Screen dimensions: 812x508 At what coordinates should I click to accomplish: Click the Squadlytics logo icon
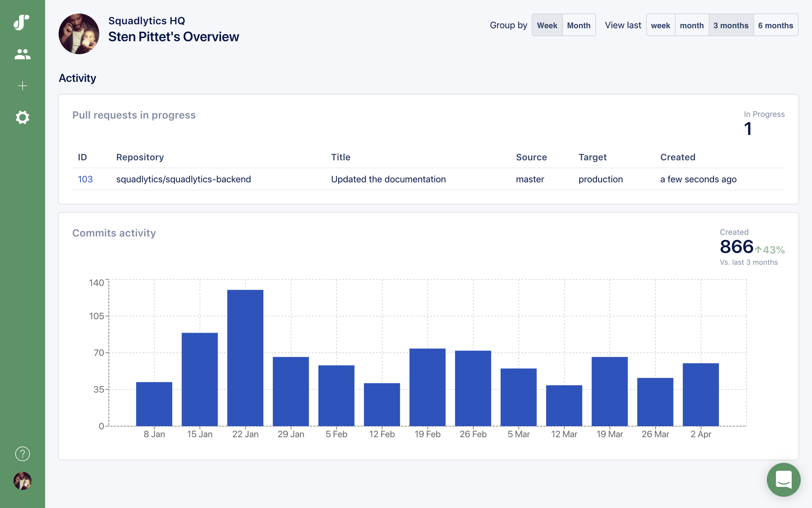click(x=22, y=22)
